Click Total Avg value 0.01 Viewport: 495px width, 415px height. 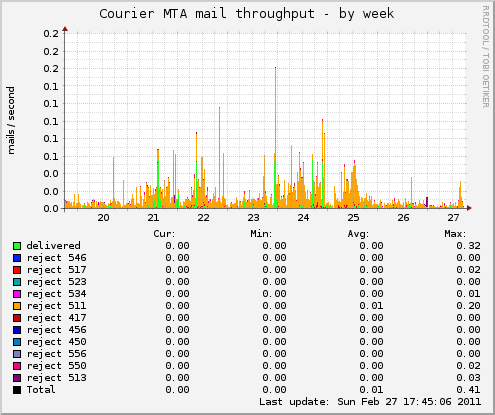(x=371, y=390)
